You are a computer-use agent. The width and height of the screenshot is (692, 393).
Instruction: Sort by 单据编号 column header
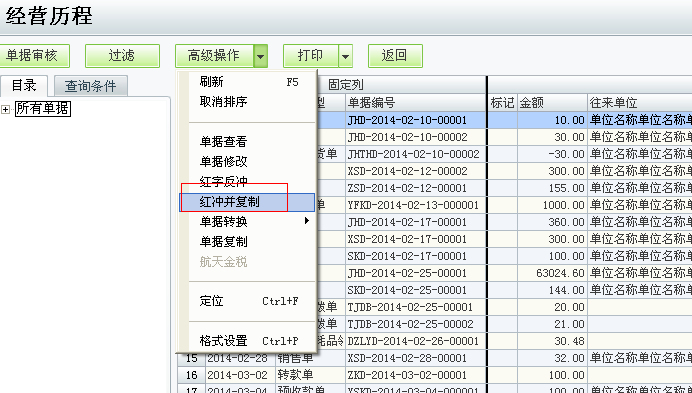[x=416, y=103]
